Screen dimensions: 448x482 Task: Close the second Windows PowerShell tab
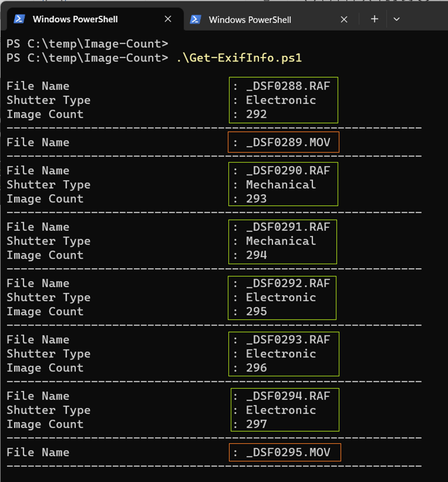coord(344,19)
